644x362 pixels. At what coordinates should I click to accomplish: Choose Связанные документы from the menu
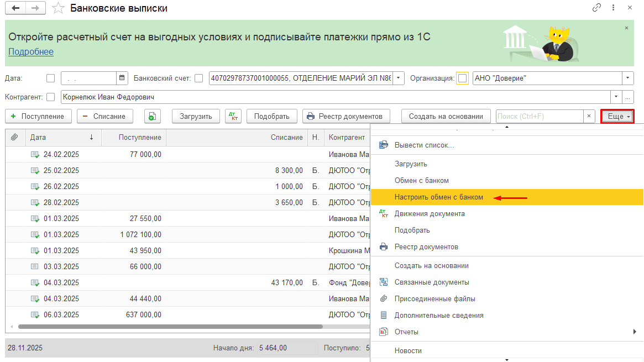[x=431, y=282]
